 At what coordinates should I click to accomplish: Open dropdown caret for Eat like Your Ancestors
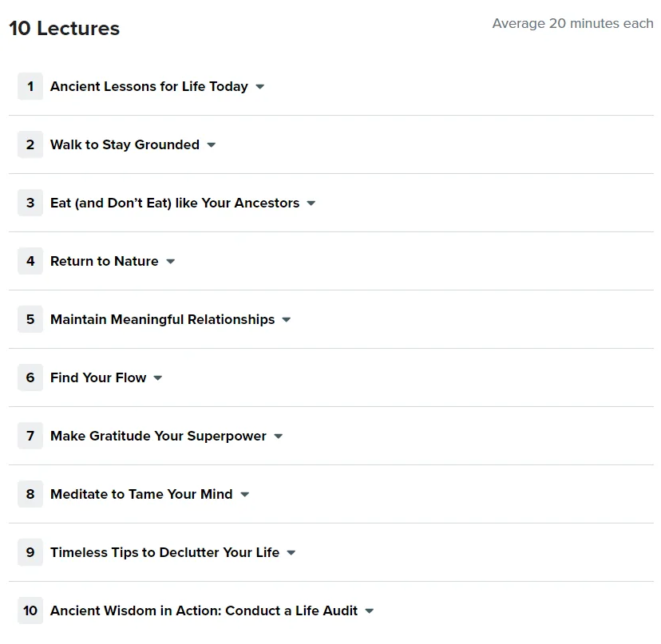click(311, 203)
